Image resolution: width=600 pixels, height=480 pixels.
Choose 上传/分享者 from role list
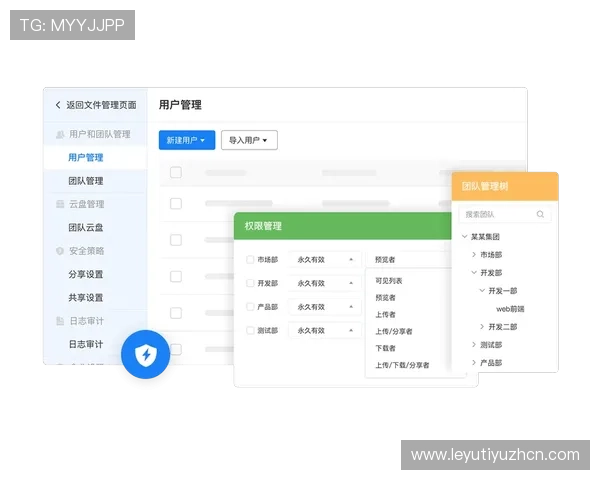click(394, 331)
